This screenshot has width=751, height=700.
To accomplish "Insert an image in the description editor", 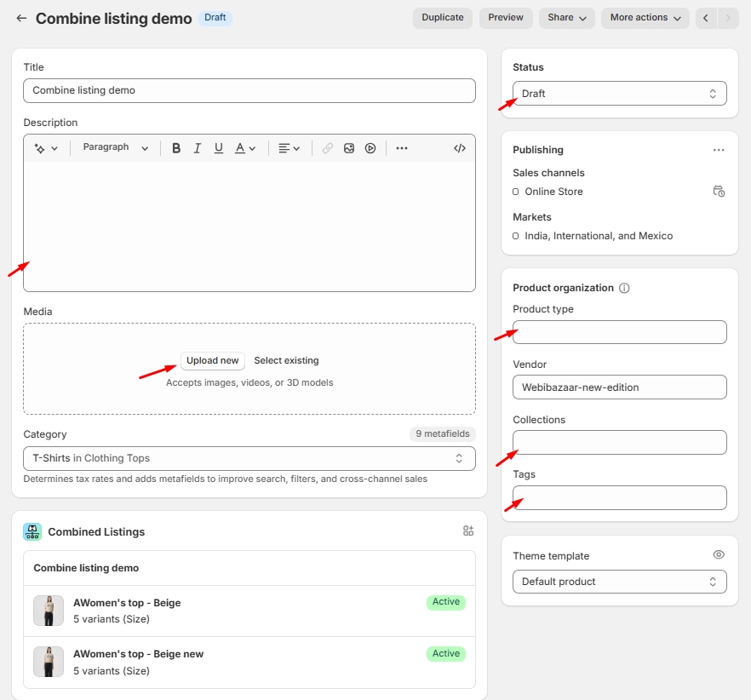I will [349, 148].
